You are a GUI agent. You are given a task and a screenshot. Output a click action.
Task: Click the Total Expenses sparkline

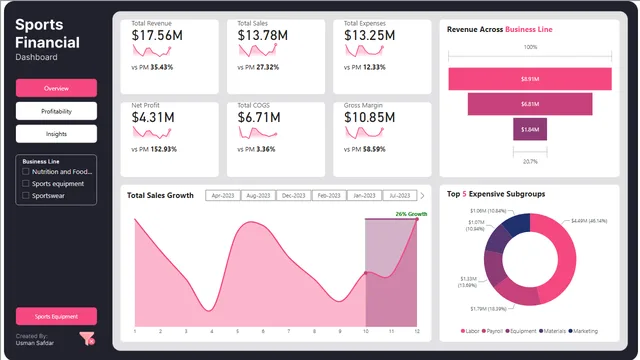364,51
